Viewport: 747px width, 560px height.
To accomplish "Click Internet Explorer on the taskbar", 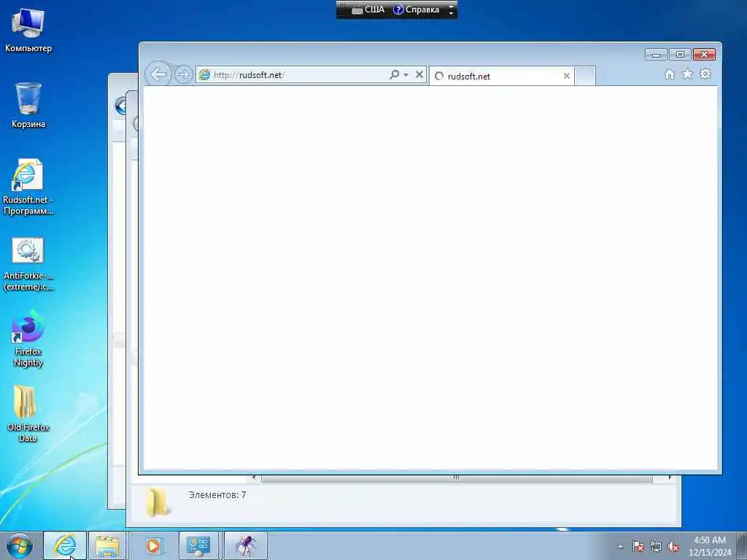I will coord(65,545).
